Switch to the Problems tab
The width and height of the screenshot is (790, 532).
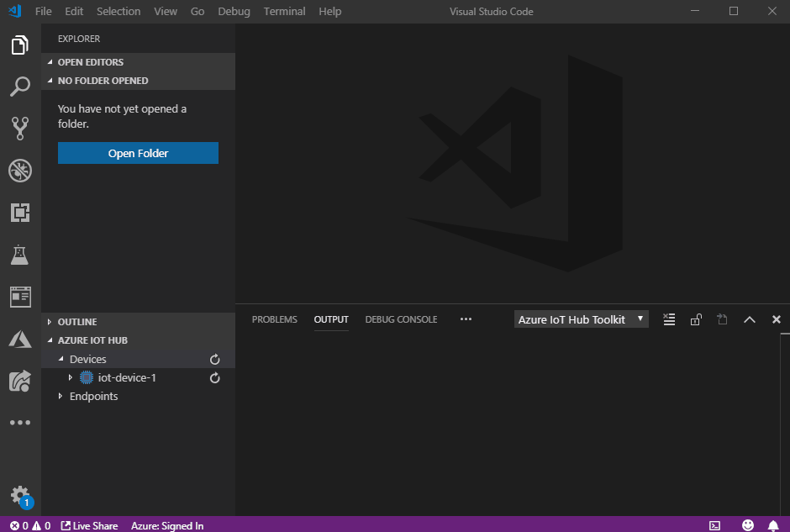(x=274, y=319)
